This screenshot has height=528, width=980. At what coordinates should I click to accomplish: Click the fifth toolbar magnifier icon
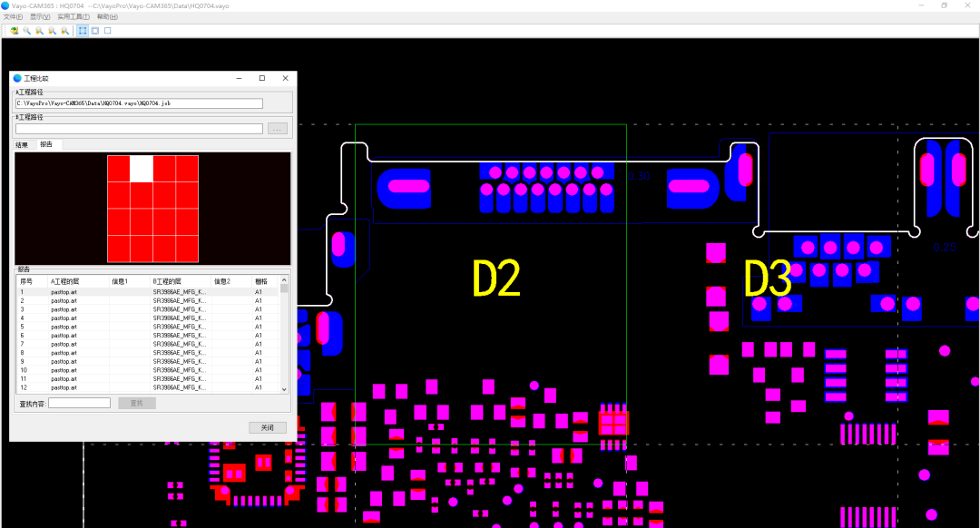64,30
